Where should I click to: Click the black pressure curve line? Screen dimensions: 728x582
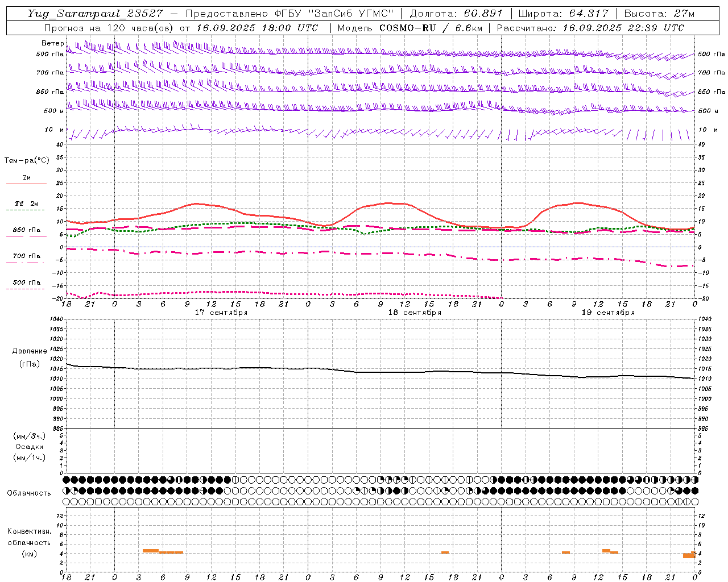point(380,372)
